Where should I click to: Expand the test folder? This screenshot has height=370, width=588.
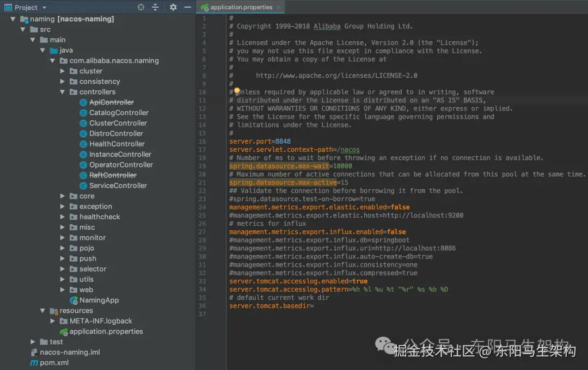(33, 342)
